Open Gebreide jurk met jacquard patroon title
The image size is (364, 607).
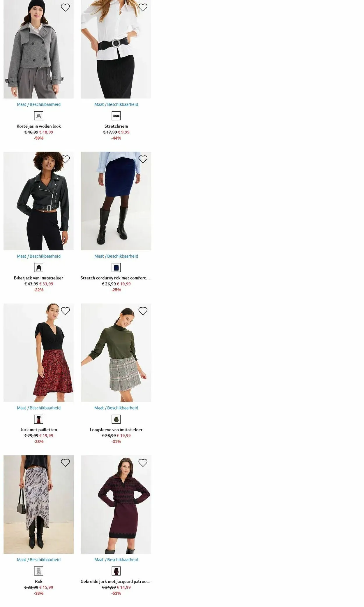tap(116, 581)
